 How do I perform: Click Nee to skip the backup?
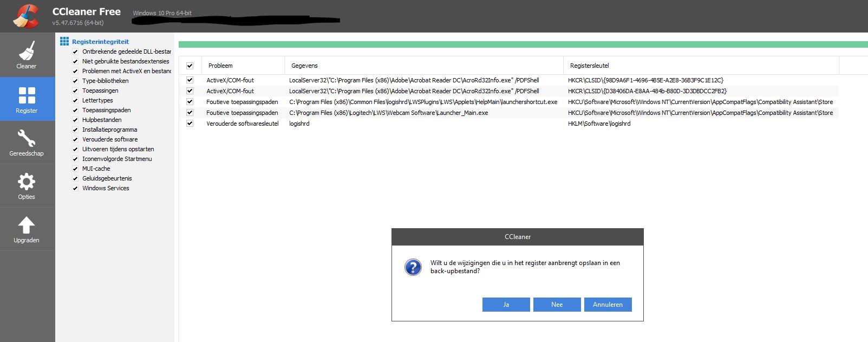click(557, 305)
